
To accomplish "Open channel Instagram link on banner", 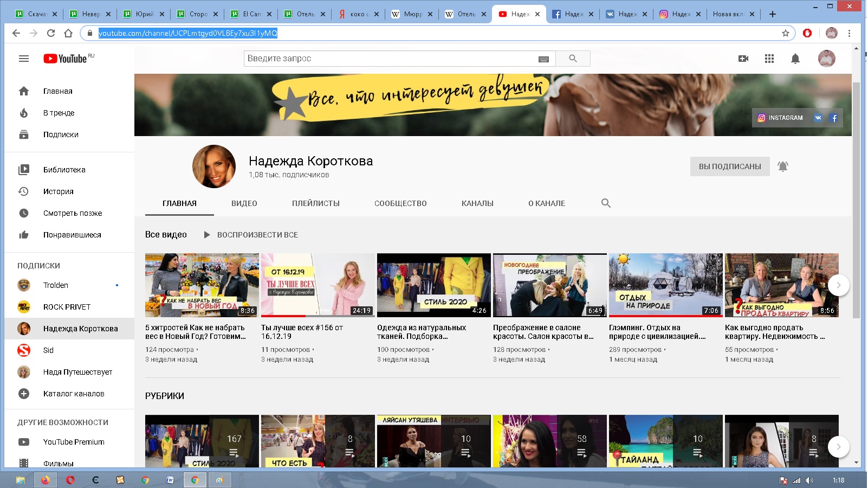I will click(780, 118).
